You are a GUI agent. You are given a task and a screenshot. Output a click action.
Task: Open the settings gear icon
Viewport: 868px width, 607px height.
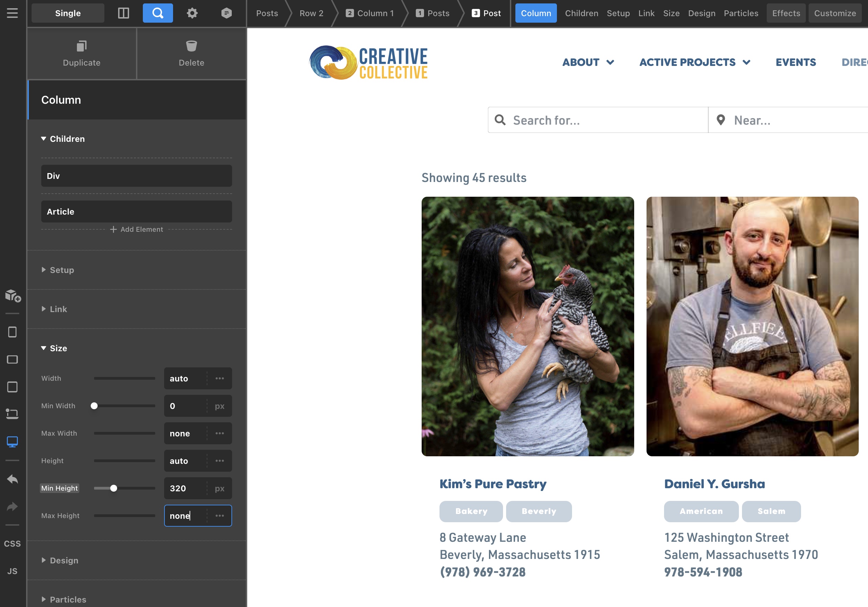(x=192, y=13)
